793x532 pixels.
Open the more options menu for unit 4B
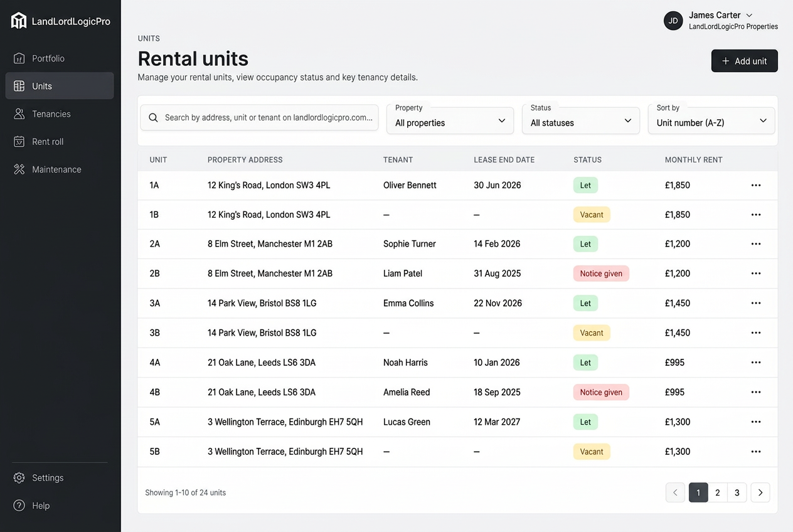click(756, 392)
